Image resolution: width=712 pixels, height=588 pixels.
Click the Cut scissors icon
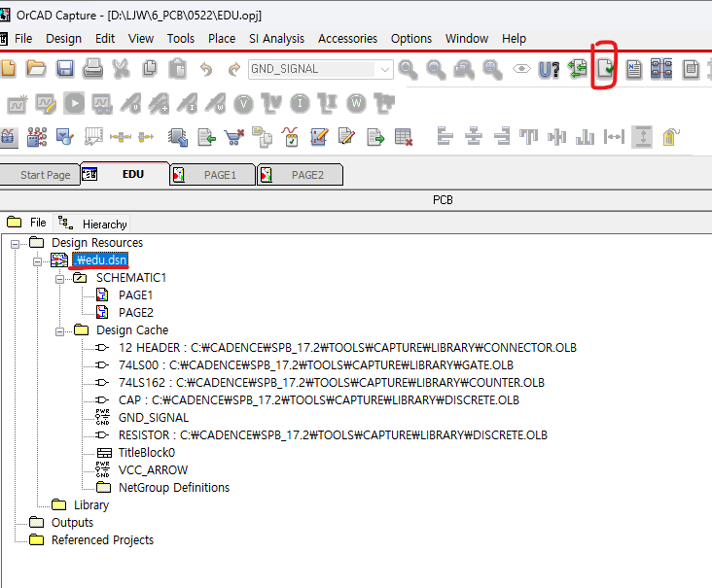(x=122, y=69)
